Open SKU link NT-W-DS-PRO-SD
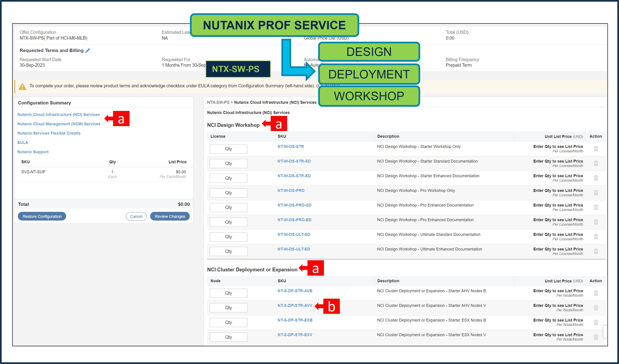The width and height of the screenshot is (619, 364). tap(294, 205)
